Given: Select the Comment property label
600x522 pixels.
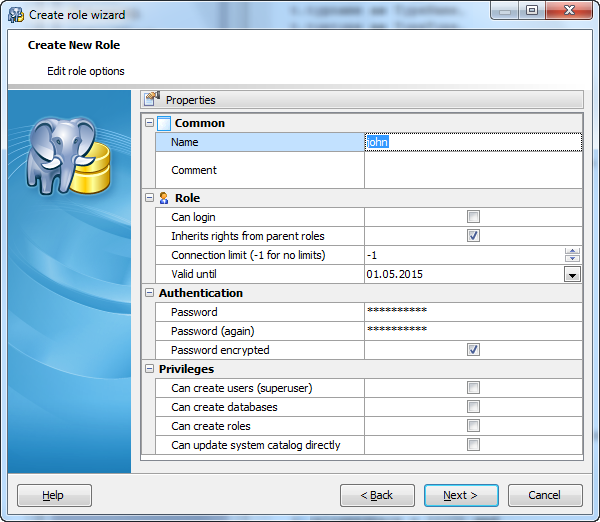Looking at the screenshot, I should (x=194, y=170).
